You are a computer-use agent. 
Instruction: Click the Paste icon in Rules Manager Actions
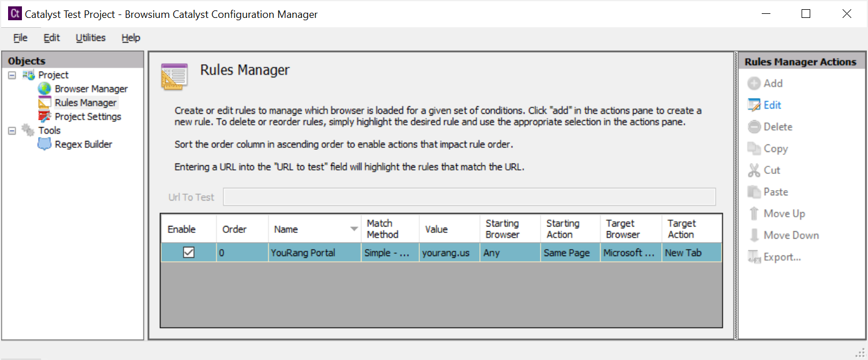click(x=756, y=191)
